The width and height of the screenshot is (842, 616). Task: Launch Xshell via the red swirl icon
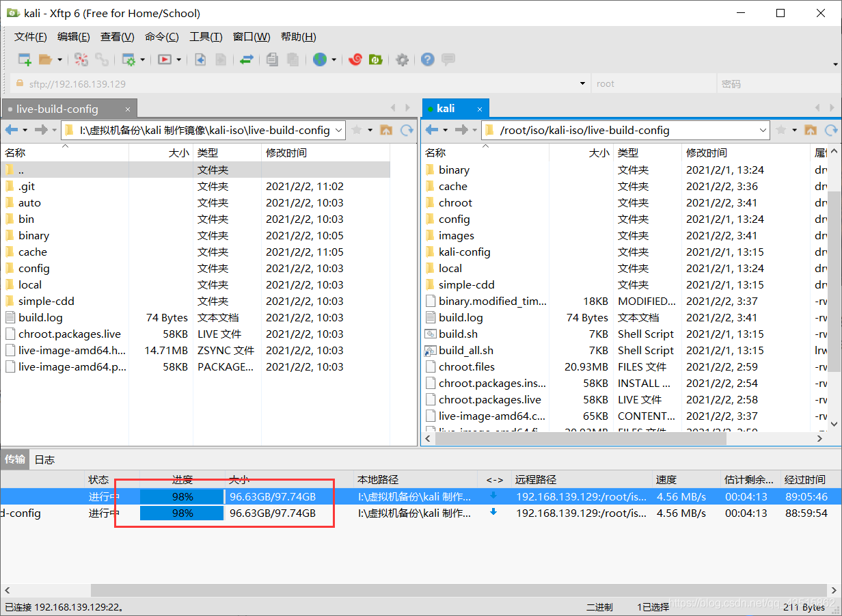pos(355,59)
